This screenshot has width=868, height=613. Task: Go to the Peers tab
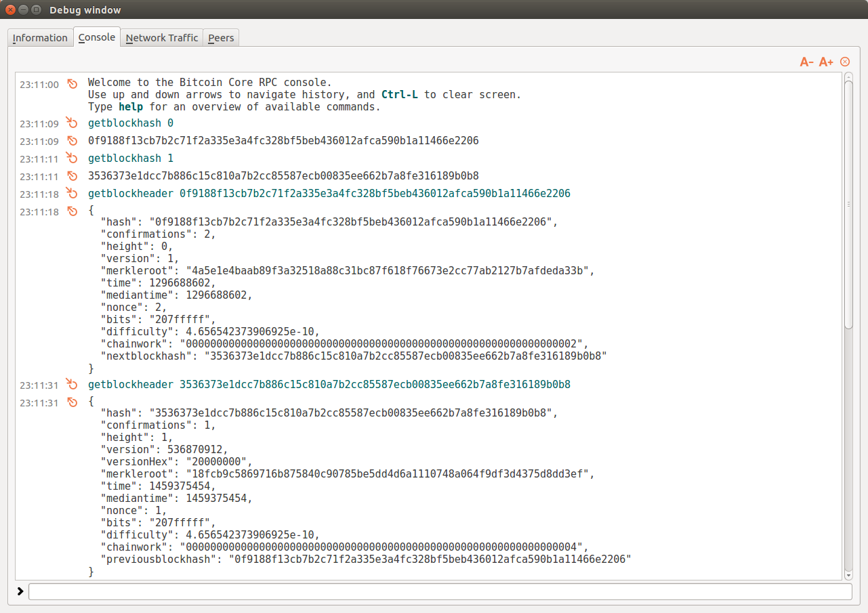pyautogui.click(x=221, y=38)
